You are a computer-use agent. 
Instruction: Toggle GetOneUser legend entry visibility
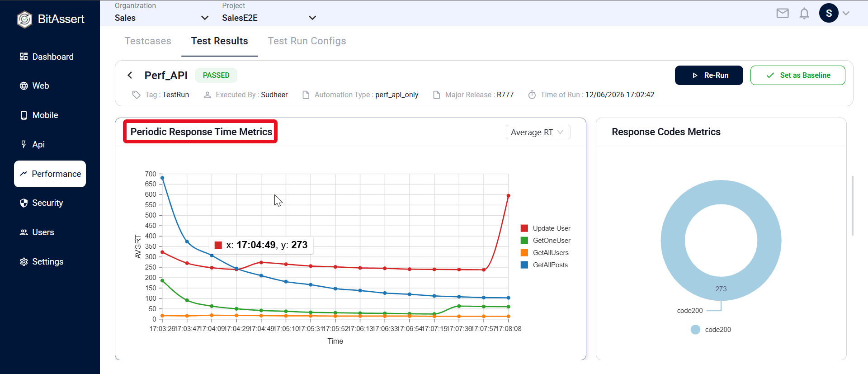click(546, 241)
